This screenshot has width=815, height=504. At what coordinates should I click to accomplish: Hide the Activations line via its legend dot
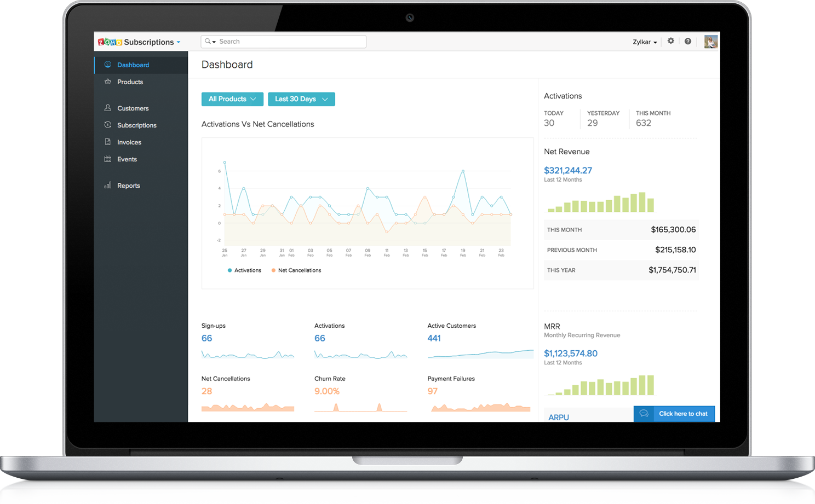[229, 270]
